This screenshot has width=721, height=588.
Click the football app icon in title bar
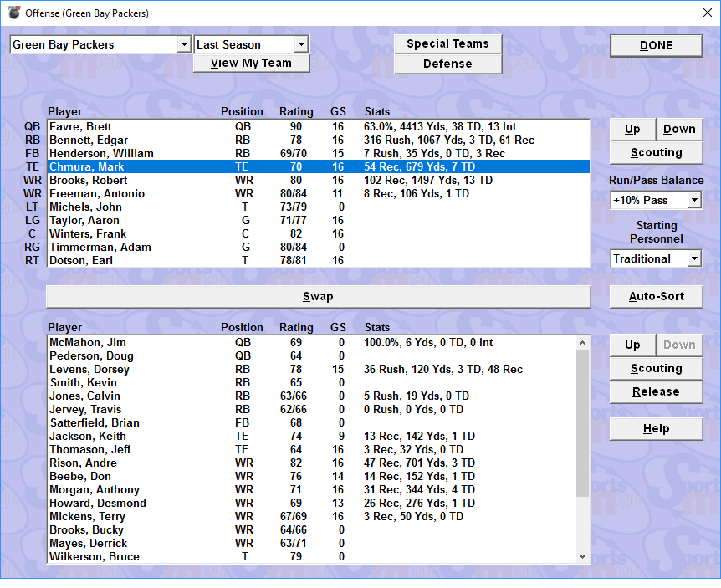click(x=14, y=13)
